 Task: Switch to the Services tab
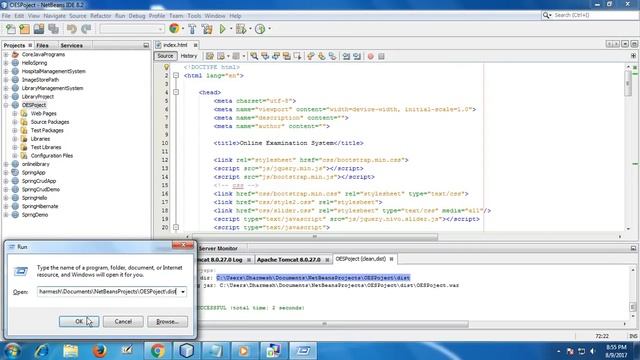[71, 45]
